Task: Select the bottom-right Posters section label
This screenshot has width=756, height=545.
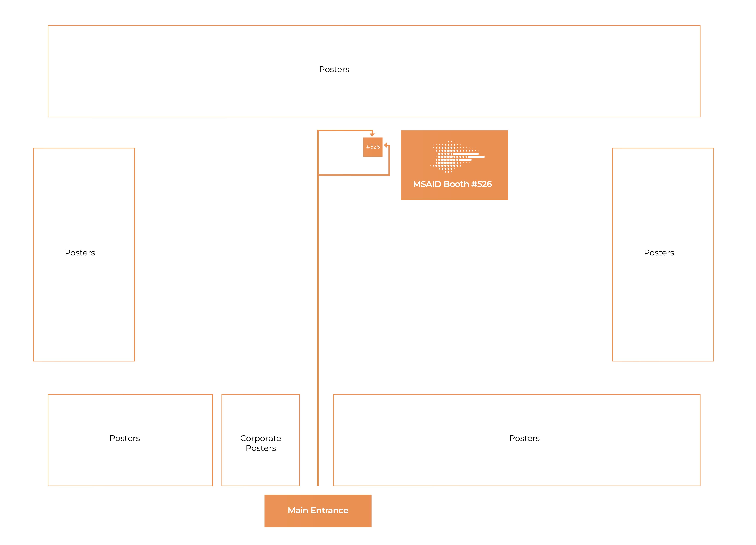Action: 524,438
